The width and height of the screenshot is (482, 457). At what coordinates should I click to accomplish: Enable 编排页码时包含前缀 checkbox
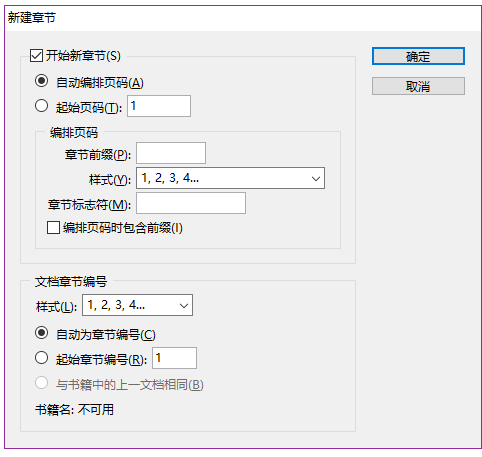[x=53, y=228]
